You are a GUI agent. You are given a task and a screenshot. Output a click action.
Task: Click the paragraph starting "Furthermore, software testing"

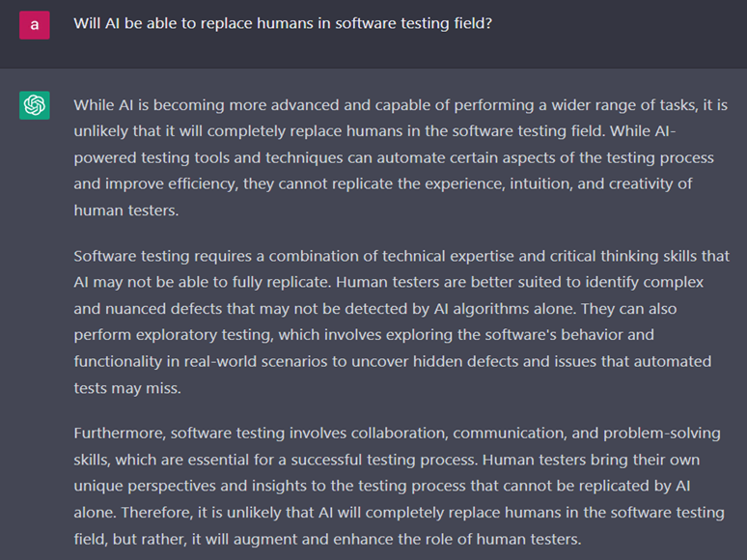pyautogui.click(x=399, y=486)
